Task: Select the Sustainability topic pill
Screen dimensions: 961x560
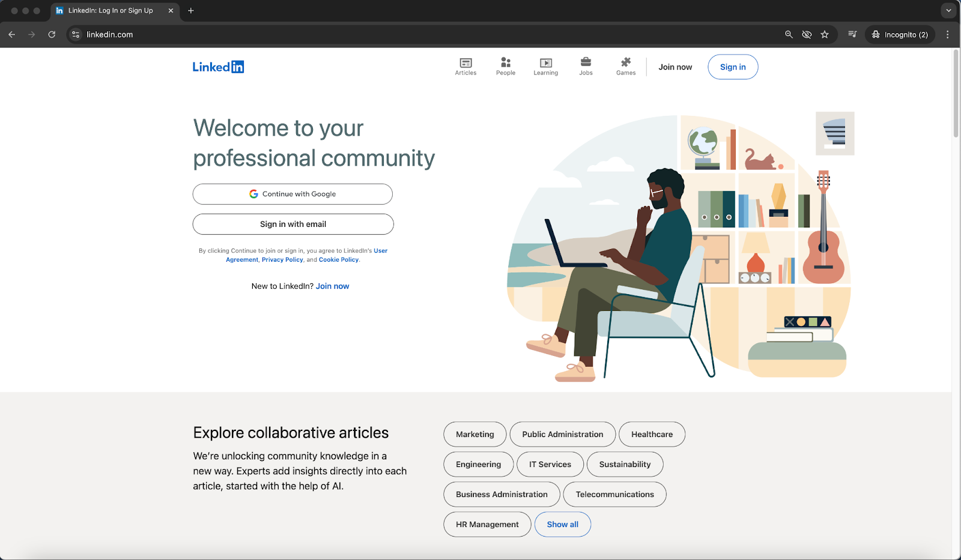Action: tap(625, 464)
